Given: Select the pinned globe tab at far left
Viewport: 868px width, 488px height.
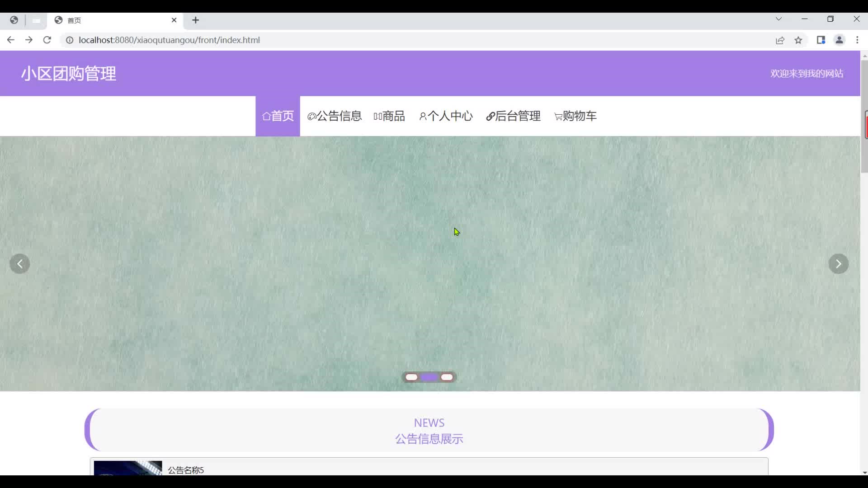Looking at the screenshot, I should (14, 20).
